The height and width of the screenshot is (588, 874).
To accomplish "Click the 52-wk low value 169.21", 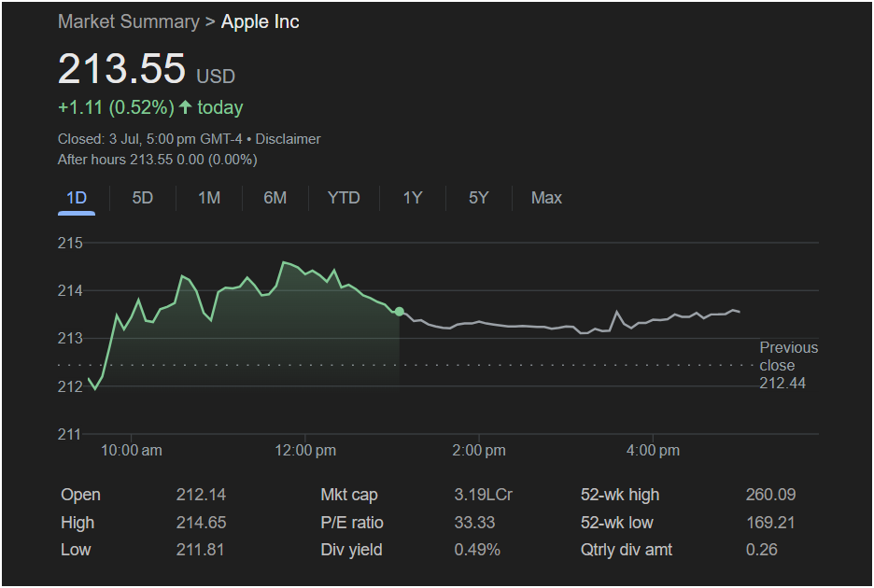I will (x=770, y=523).
